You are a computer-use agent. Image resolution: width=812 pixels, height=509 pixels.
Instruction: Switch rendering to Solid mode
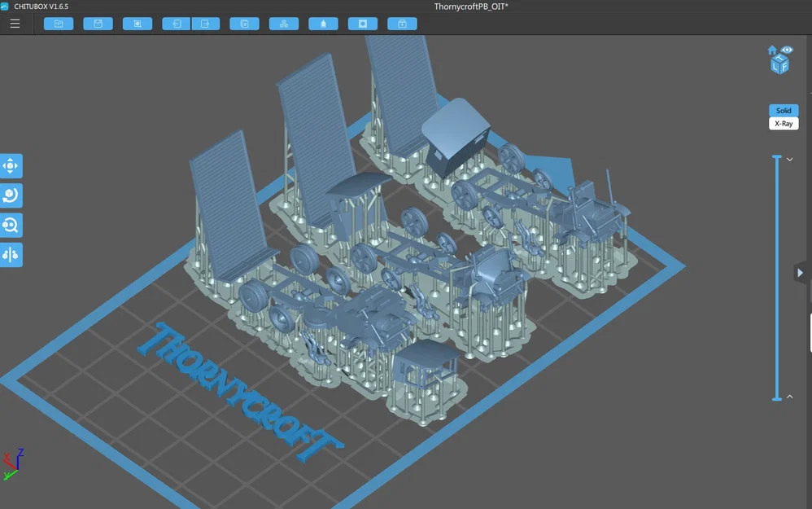click(784, 111)
